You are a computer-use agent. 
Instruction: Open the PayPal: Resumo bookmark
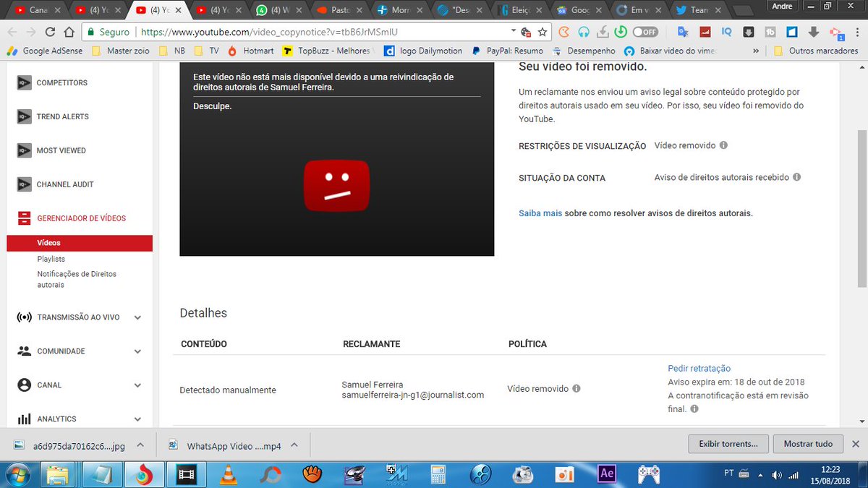coord(507,51)
